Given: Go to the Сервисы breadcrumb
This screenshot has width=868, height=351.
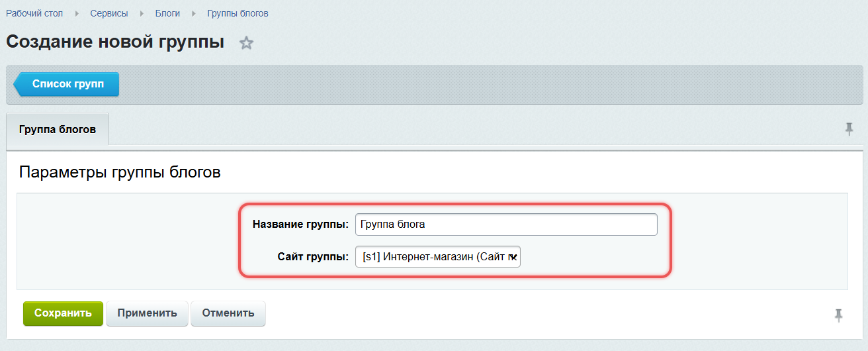Looking at the screenshot, I should [x=109, y=13].
